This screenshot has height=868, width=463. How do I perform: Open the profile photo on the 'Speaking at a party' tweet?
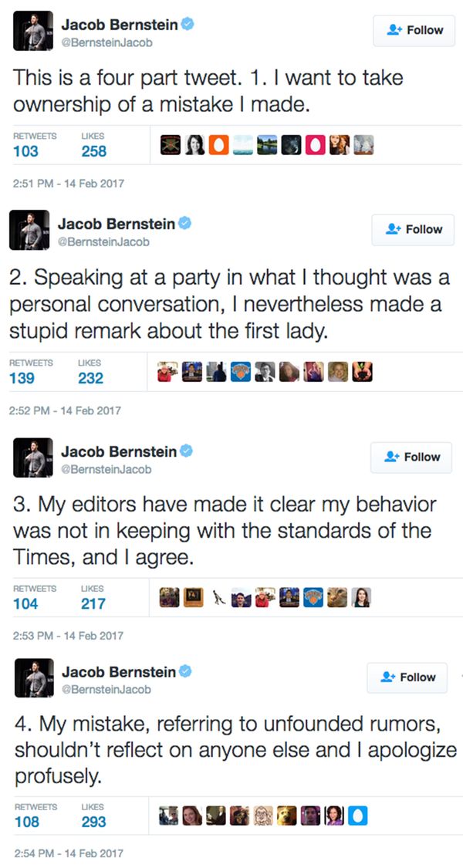[31, 230]
